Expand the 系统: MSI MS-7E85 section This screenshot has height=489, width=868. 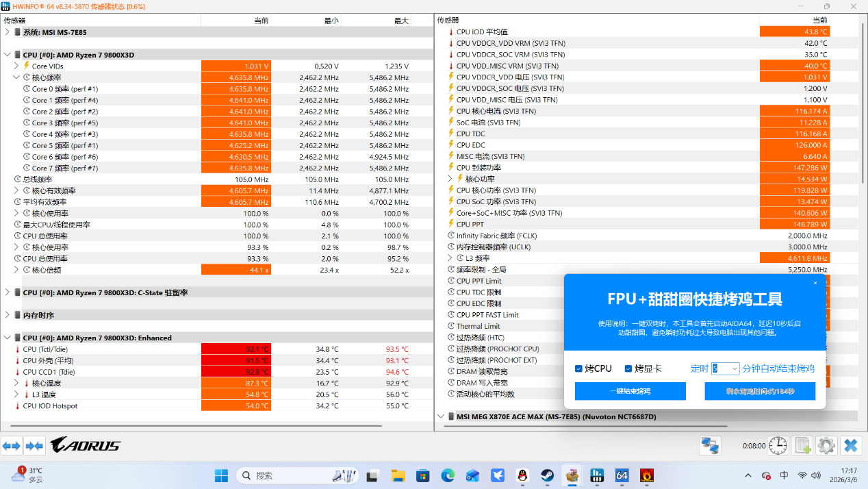tap(7, 32)
